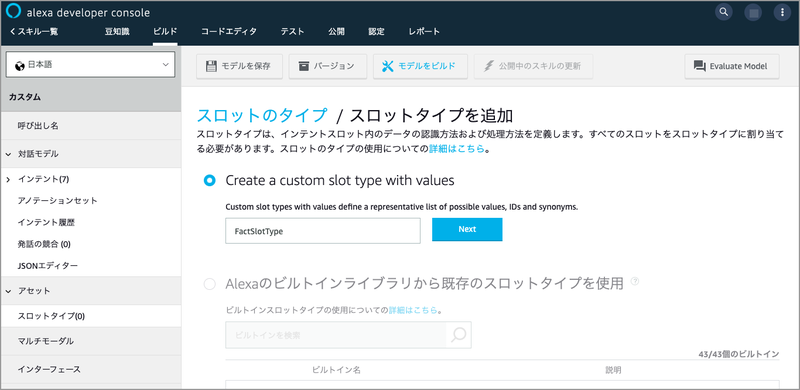Switch to the 公開 tab
800x390 pixels.
(336, 32)
